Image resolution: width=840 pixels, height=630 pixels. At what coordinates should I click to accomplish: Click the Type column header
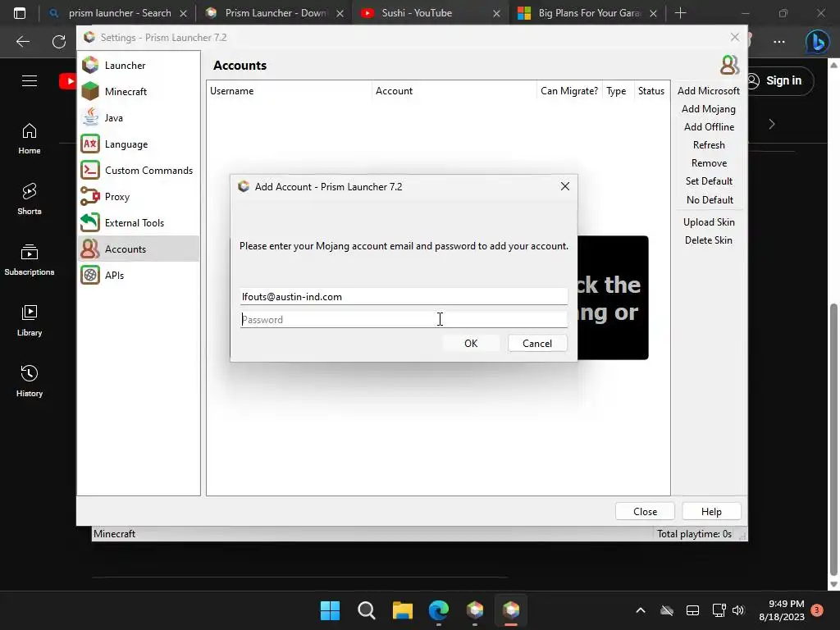point(617,91)
